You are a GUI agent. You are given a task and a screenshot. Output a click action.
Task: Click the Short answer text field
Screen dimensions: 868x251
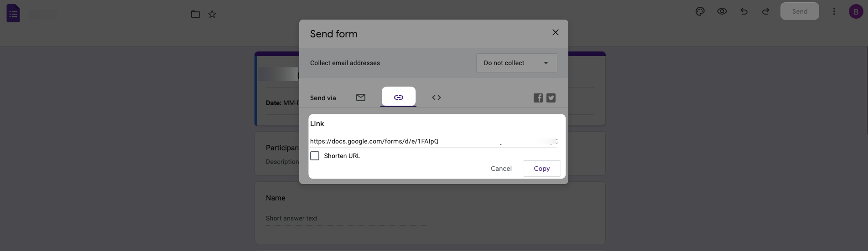(348, 219)
